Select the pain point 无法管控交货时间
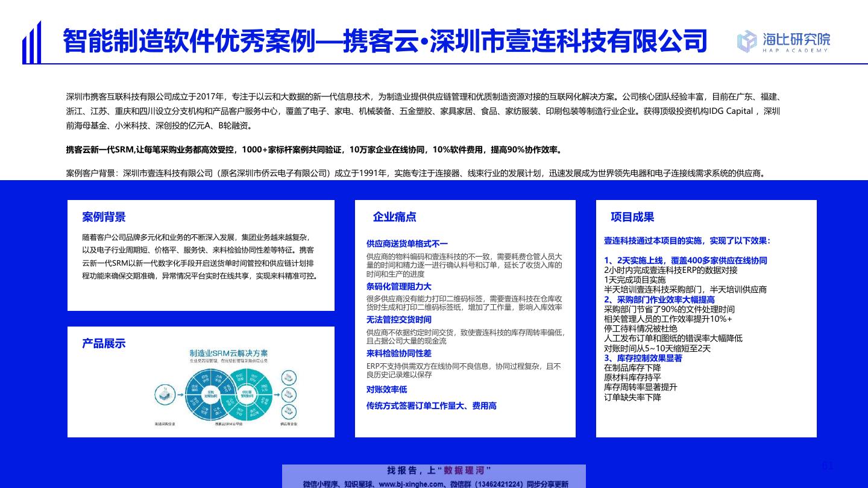Viewport: 868px width, 488px height. pos(399,319)
